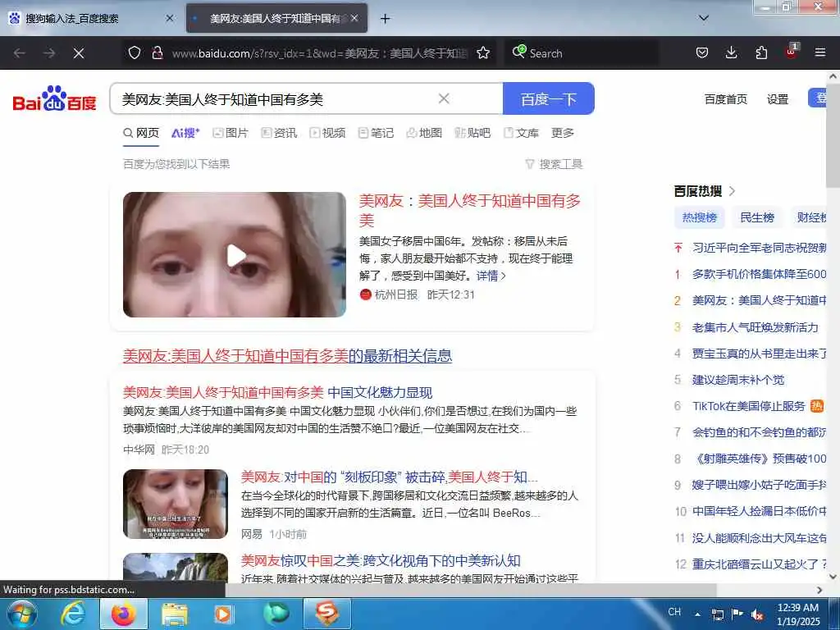The width and height of the screenshot is (840, 630).
Task: Save page to Pocket
Action: click(702, 52)
